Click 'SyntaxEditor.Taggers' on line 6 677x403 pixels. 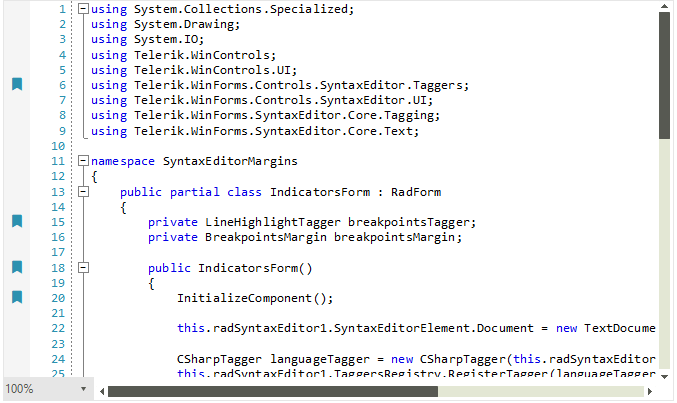(391, 86)
